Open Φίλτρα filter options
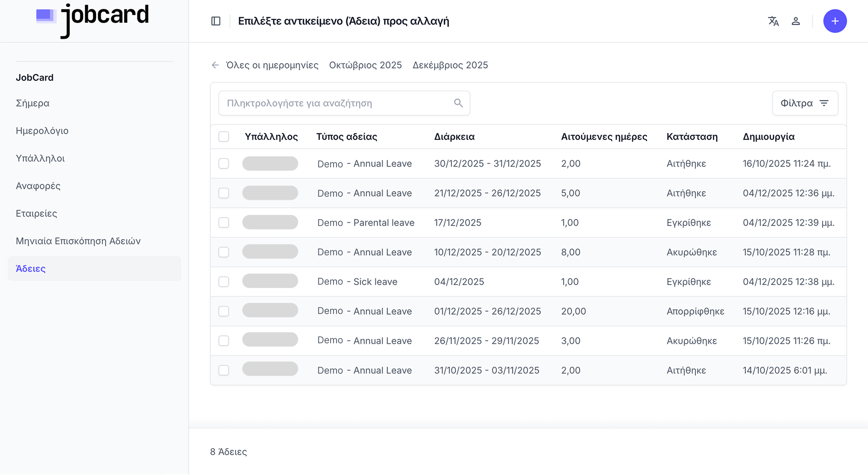This screenshot has height=475, width=868. pyautogui.click(x=804, y=103)
